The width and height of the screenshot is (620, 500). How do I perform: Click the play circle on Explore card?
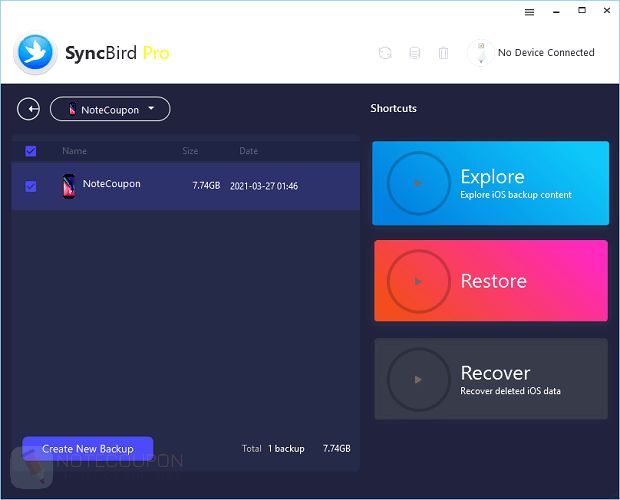(418, 183)
